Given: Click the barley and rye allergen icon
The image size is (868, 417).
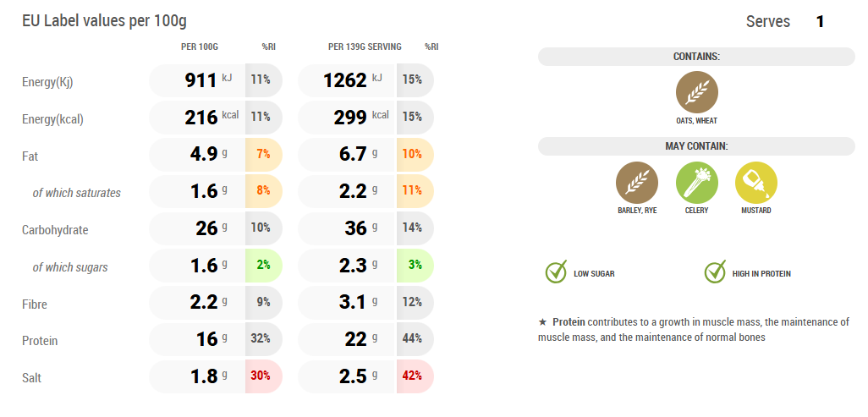Looking at the screenshot, I should point(635,181).
